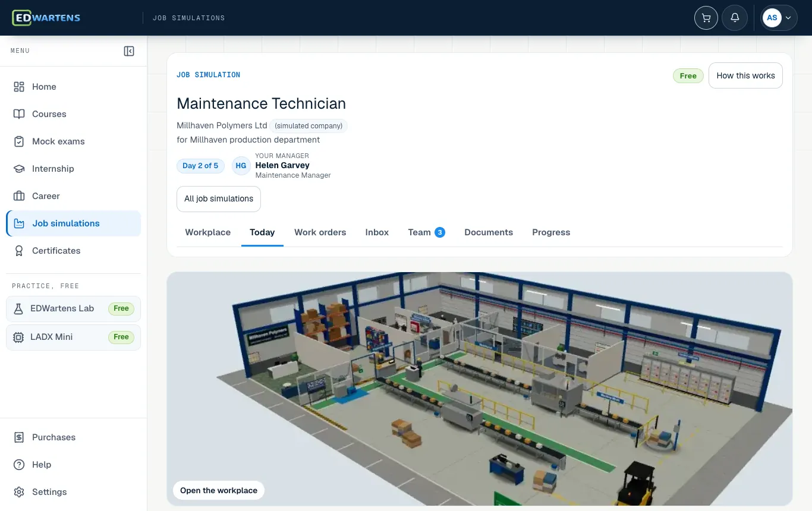
Task: Click the EDWartens logo
Action: [x=46, y=18]
